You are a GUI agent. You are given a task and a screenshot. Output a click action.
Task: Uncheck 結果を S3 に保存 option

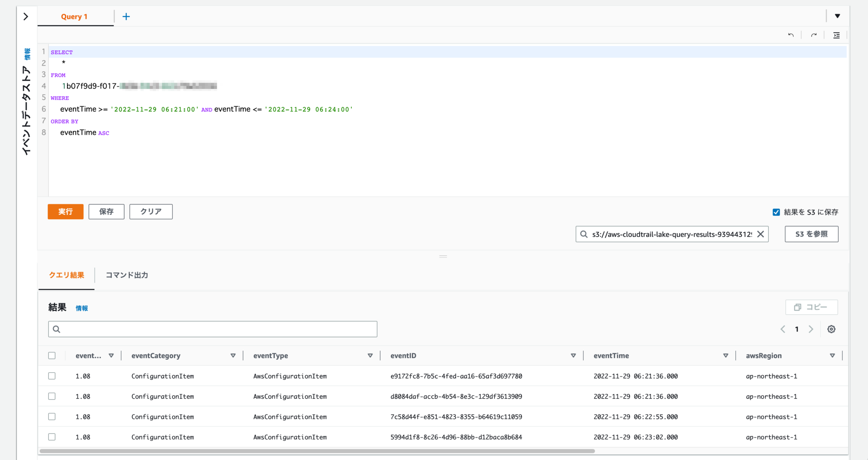(x=776, y=212)
